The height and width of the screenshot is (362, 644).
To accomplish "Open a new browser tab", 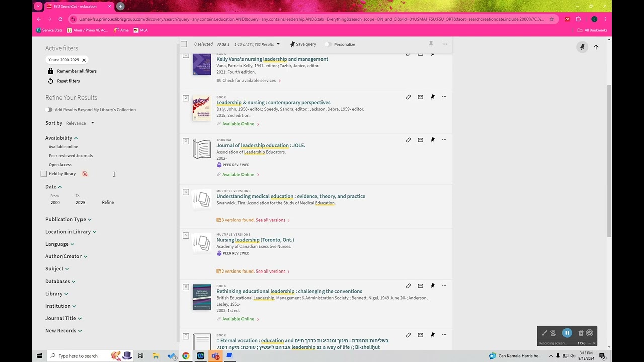I will click(120, 6).
